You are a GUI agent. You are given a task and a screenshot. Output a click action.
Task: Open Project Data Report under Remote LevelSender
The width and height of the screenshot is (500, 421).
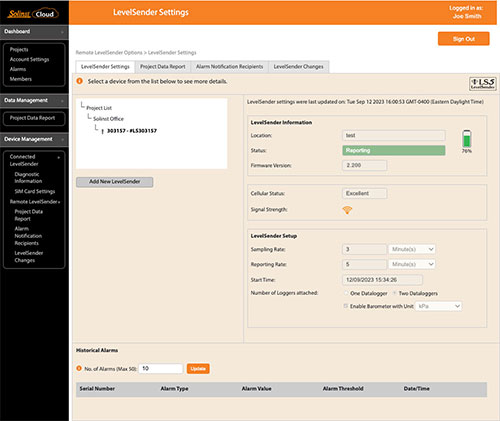pos(28,215)
